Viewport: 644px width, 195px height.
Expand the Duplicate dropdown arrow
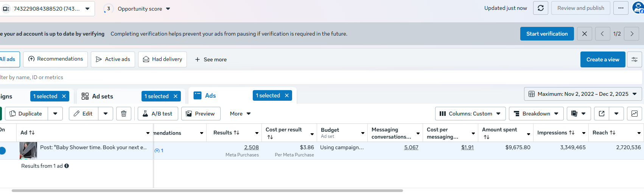pyautogui.click(x=55, y=114)
